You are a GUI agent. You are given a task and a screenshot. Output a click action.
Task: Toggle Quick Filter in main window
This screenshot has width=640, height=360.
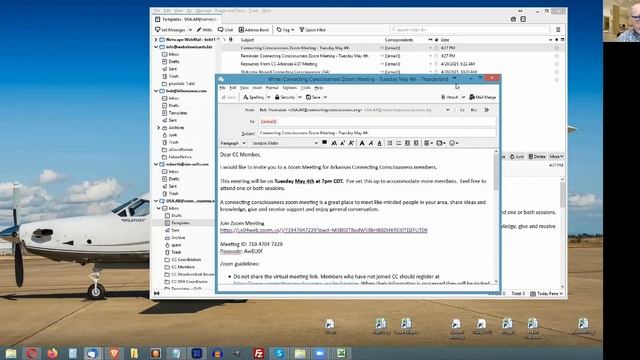(312, 30)
